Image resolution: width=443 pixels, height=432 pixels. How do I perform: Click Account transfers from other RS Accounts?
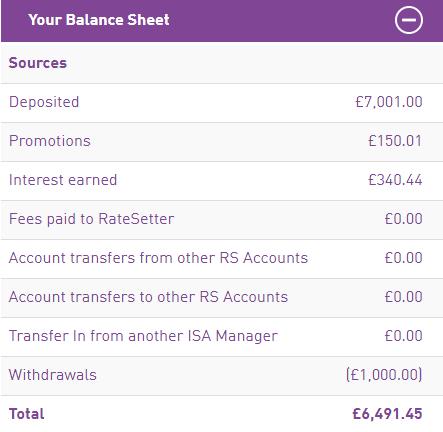[x=158, y=258]
